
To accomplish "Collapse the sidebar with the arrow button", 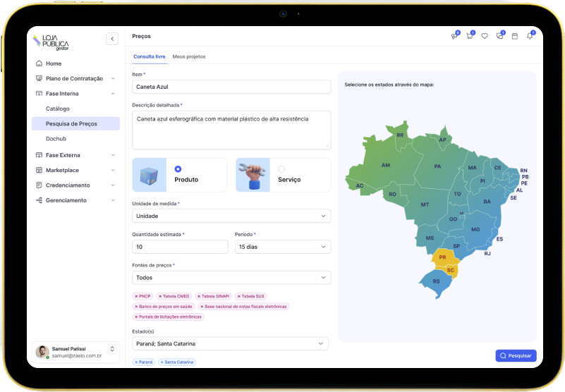I will [112, 39].
